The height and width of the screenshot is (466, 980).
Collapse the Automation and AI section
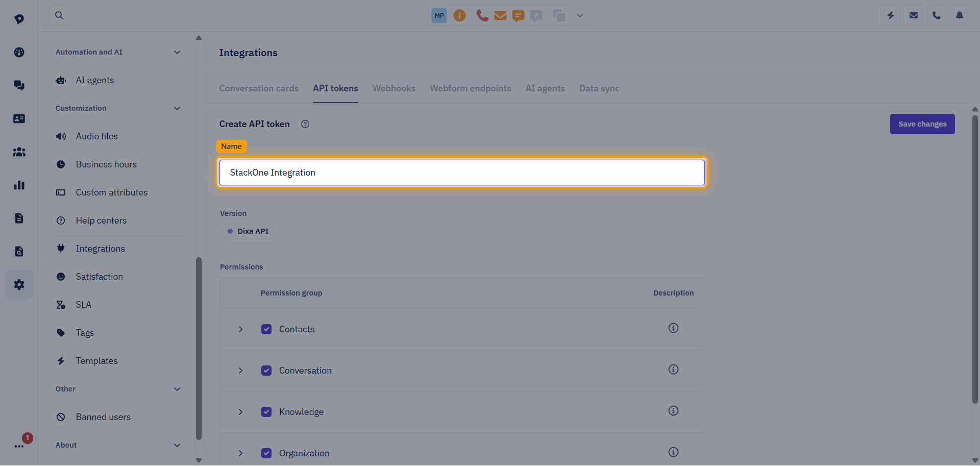[x=177, y=52]
